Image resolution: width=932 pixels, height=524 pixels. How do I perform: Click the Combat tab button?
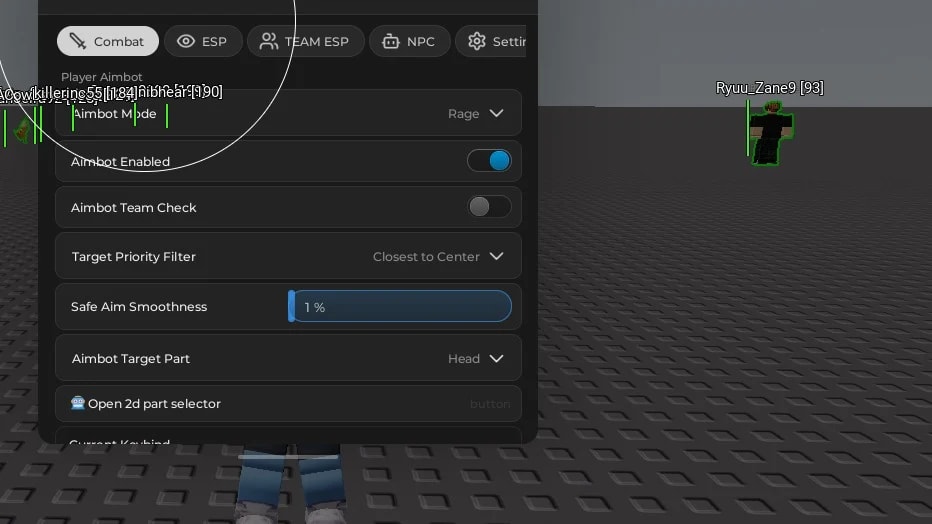click(x=108, y=41)
